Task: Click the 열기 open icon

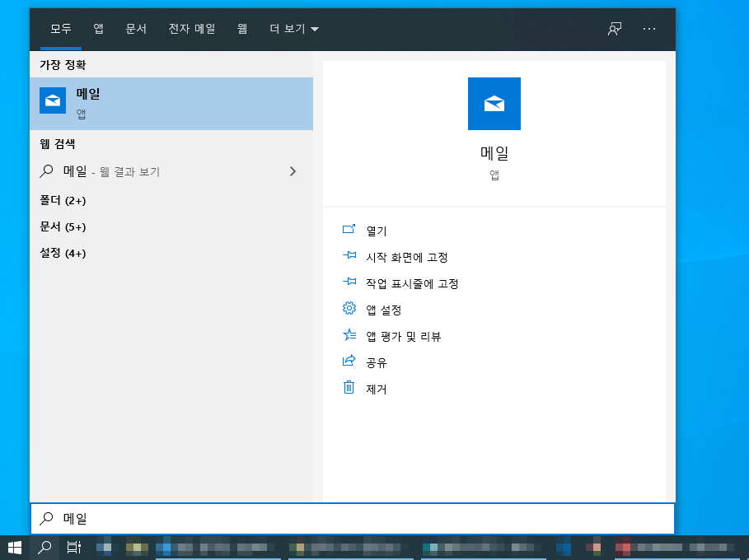Action: point(349,229)
